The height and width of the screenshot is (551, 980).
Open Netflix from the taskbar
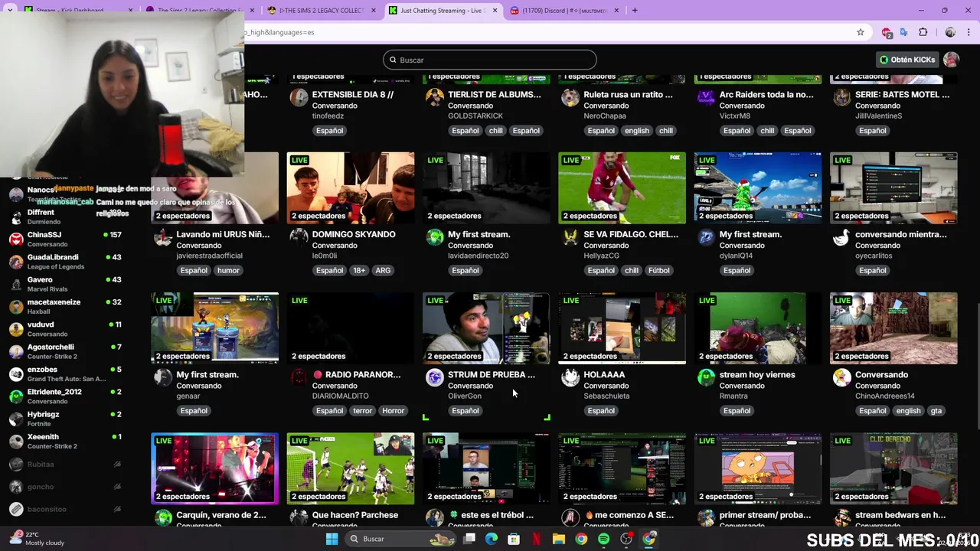pos(537,539)
